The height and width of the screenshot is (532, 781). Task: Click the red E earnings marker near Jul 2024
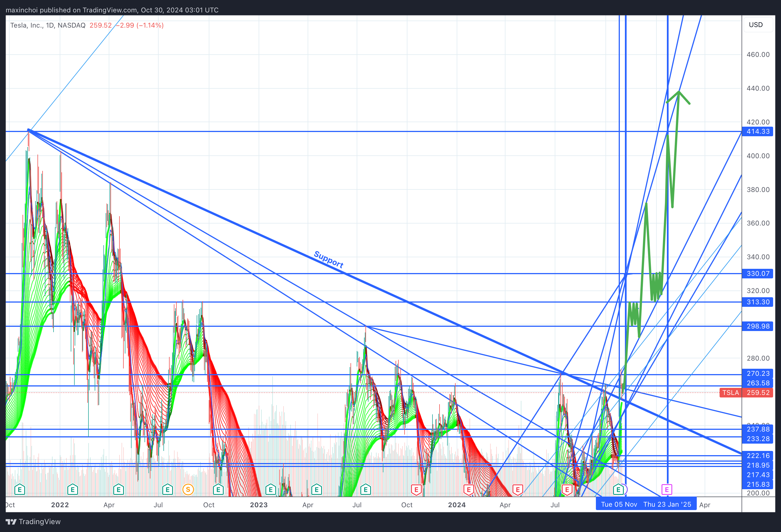pos(567,489)
